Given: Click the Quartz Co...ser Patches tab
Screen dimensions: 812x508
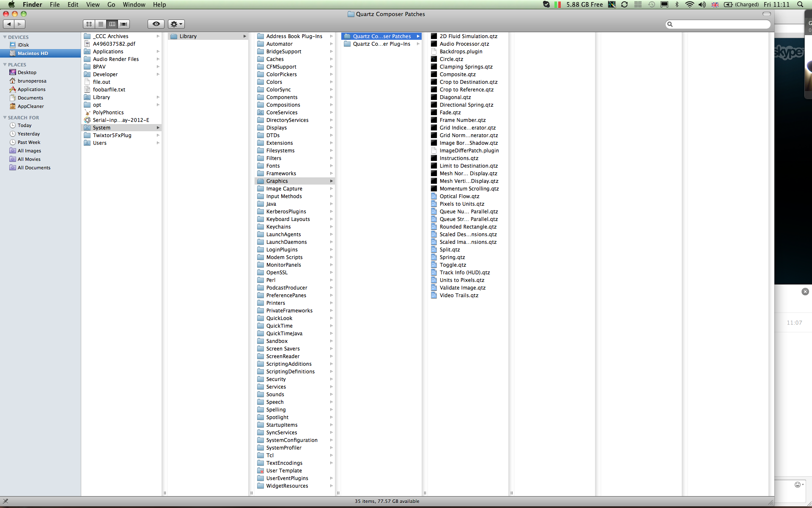Looking at the screenshot, I should tap(381, 36).
